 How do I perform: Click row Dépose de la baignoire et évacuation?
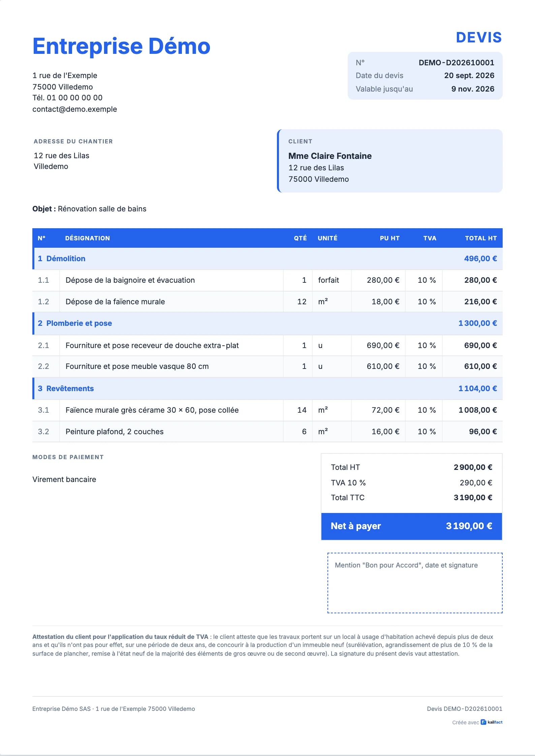click(267, 280)
